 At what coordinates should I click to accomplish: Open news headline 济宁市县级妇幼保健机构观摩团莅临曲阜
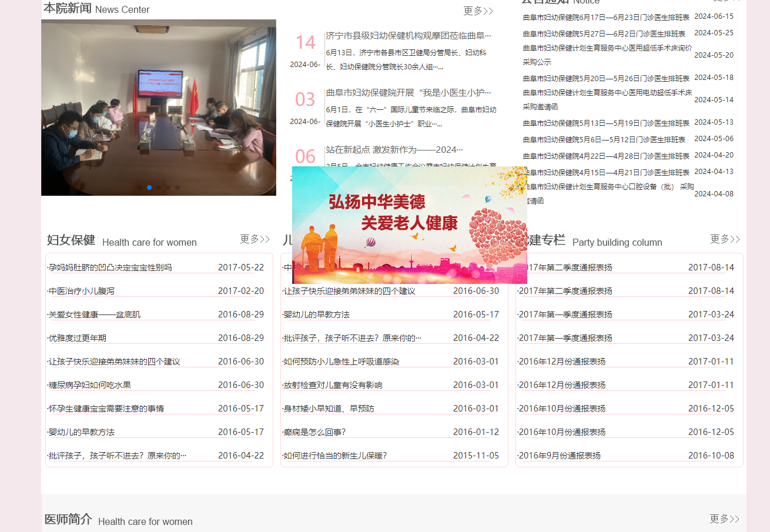coord(409,35)
